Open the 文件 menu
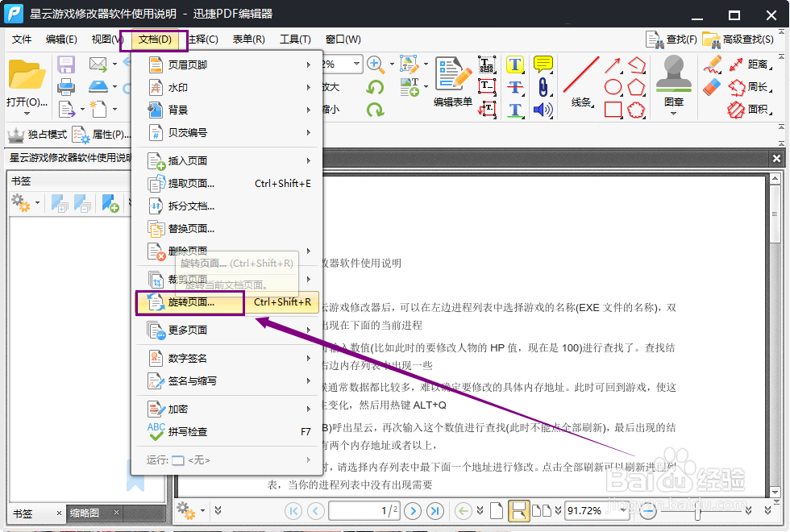The height and width of the screenshot is (532, 790). tap(22, 39)
